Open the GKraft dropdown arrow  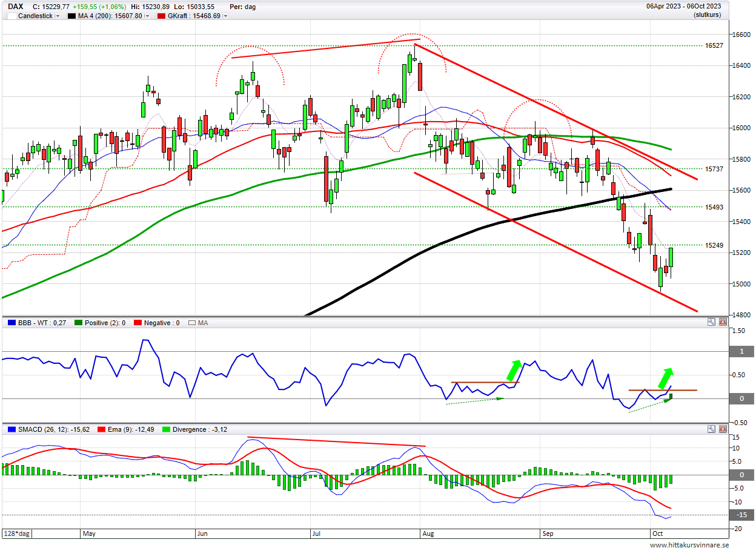tap(225, 16)
